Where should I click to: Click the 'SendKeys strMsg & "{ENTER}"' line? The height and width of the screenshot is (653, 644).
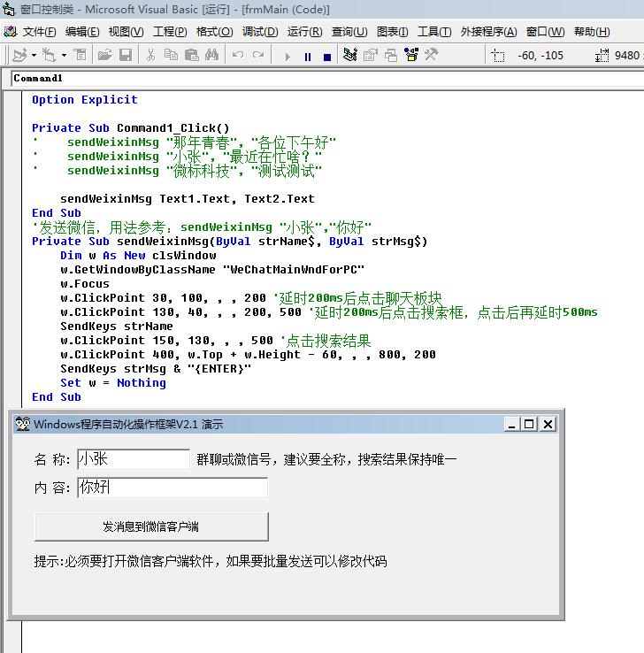point(156,369)
